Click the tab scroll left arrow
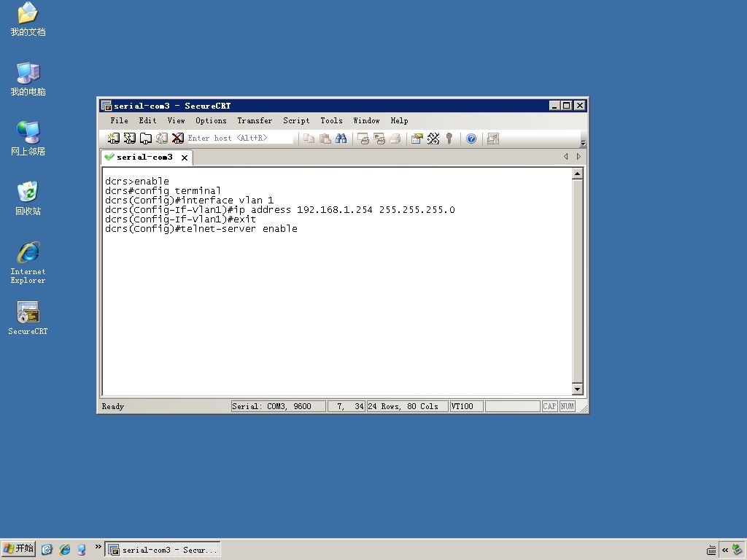Image resolution: width=747 pixels, height=560 pixels. point(565,156)
